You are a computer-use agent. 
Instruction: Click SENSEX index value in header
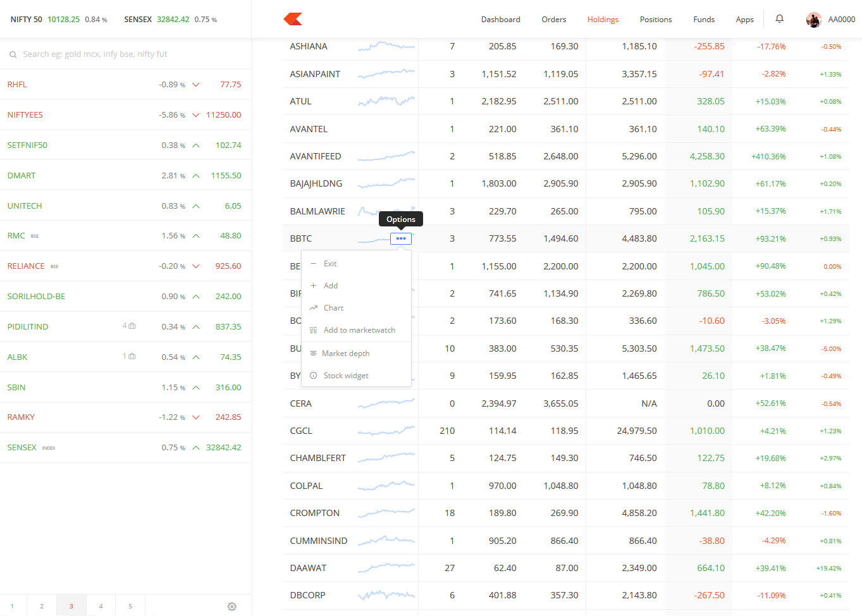(x=173, y=20)
